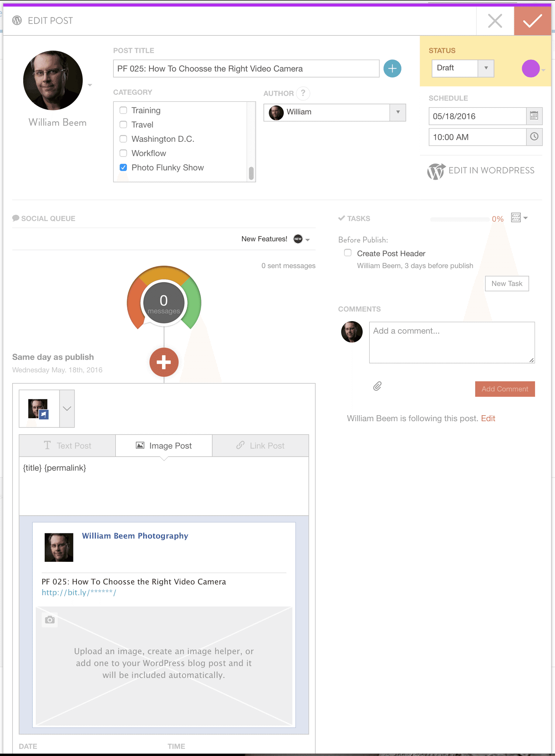The width and height of the screenshot is (555, 756).
Task: Click the Add a comment text area
Action: coord(452,343)
